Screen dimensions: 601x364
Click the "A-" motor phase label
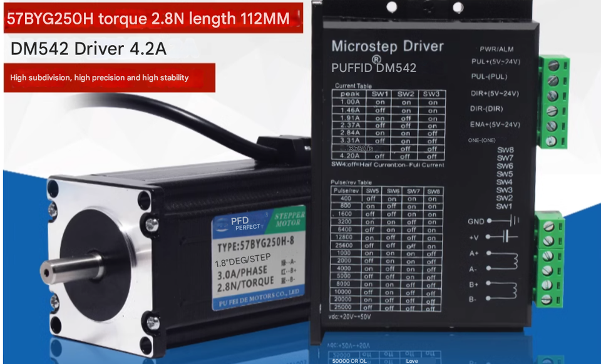click(x=473, y=269)
